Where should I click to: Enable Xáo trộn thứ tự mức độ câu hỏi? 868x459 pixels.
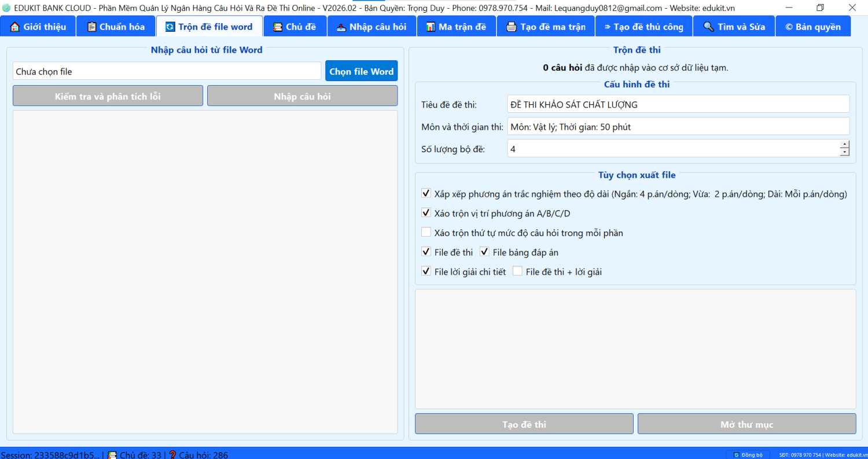[x=426, y=233]
